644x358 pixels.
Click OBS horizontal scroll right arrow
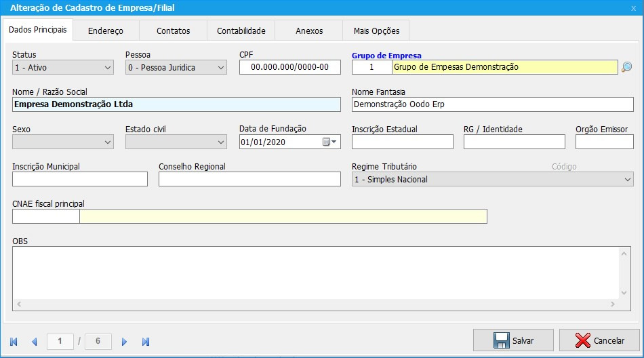[x=613, y=304]
